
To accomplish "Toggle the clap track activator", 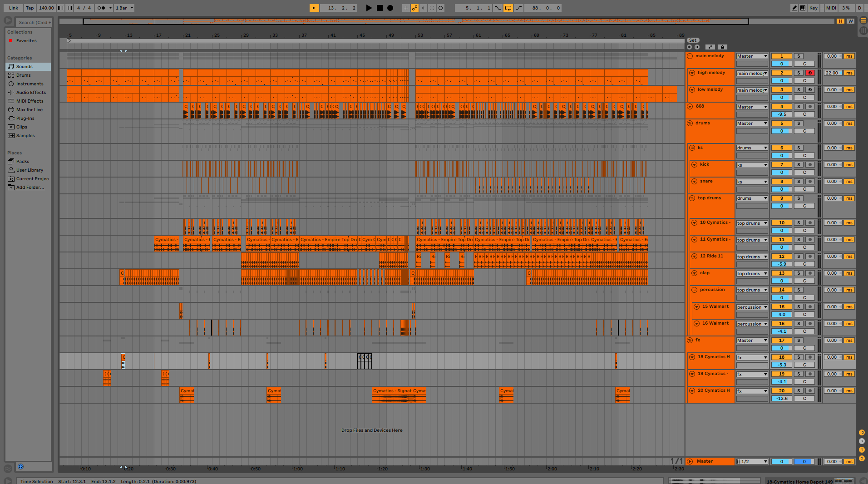I will pos(781,273).
